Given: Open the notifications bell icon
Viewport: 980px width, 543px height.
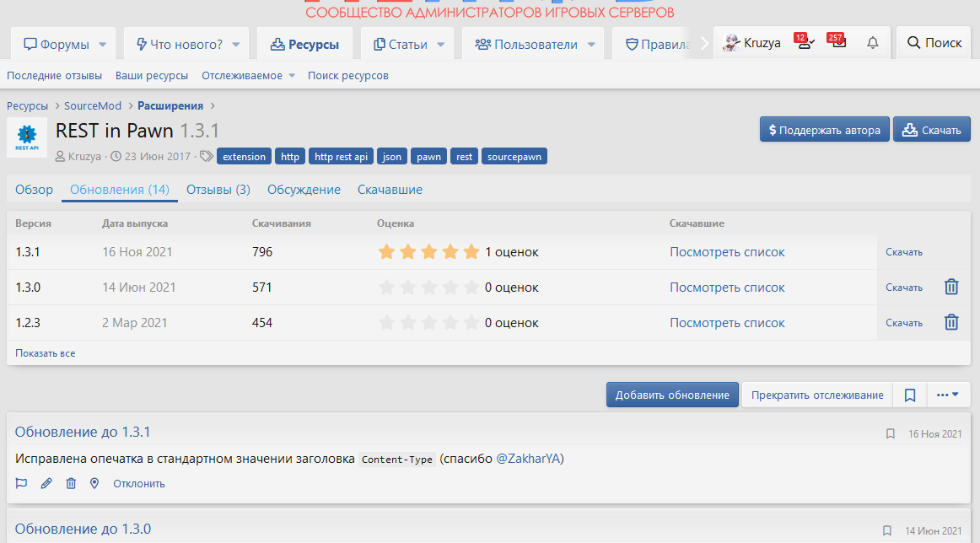Looking at the screenshot, I should [x=873, y=43].
